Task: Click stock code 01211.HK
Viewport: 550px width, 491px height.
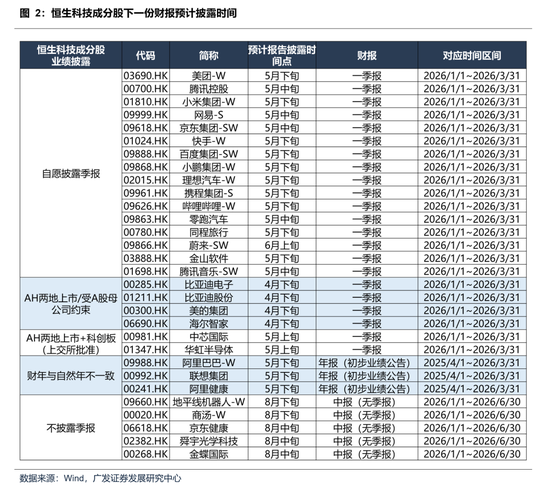Action: tap(146, 297)
